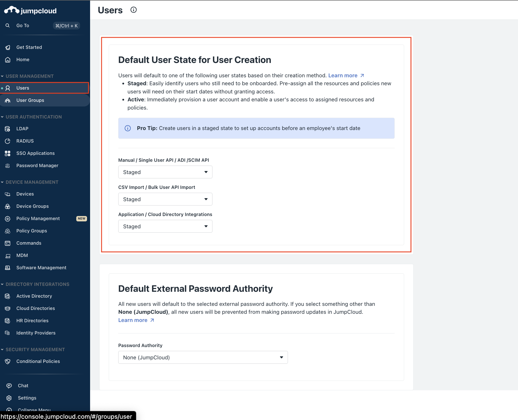Open the Settings label in sidebar
The height and width of the screenshot is (420, 518).
click(27, 398)
